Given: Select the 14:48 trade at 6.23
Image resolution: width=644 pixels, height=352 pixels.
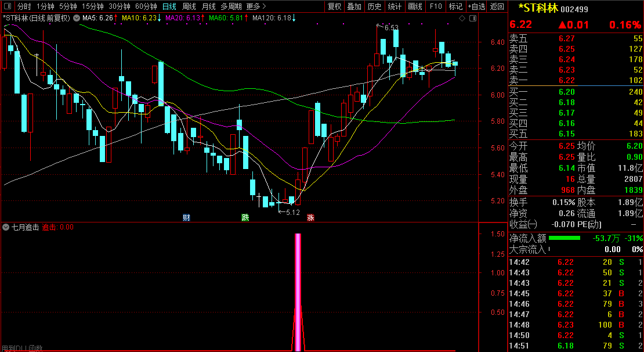Looking at the screenshot, I should [x=576, y=325].
